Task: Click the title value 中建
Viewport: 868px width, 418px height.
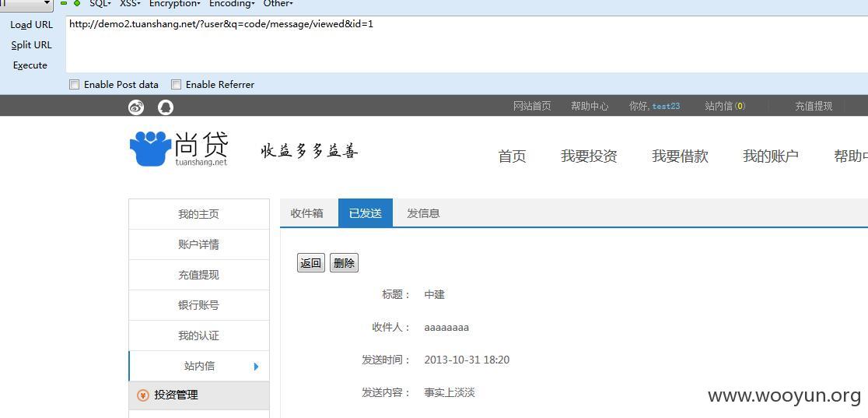Action: point(435,295)
